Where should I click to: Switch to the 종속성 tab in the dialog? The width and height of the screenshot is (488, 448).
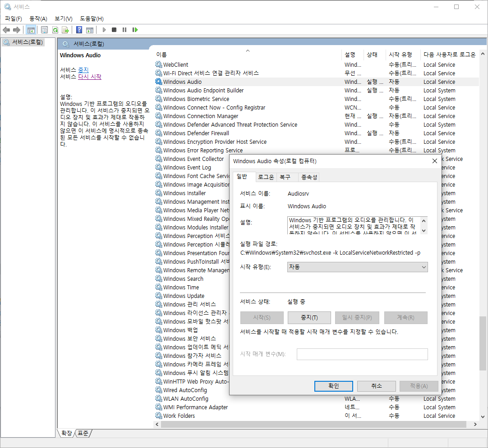(x=309, y=177)
